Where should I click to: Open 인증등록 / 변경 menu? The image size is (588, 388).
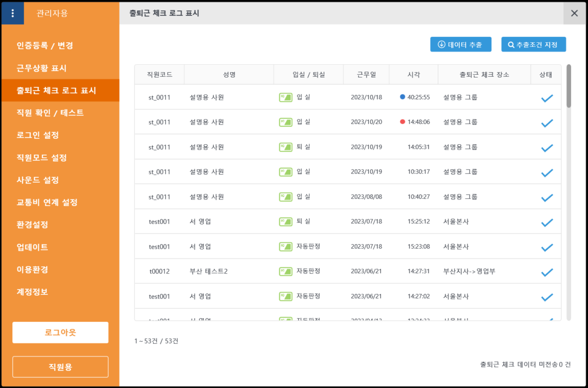pos(45,46)
